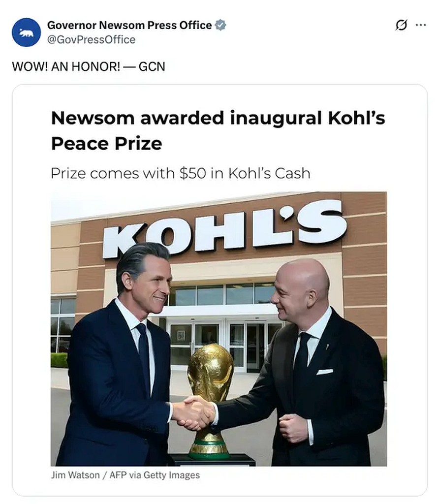Image resolution: width=437 pixels, height=504 pixels.
Task: Click the handshake in the photo
Action: [x=193, y=412]
